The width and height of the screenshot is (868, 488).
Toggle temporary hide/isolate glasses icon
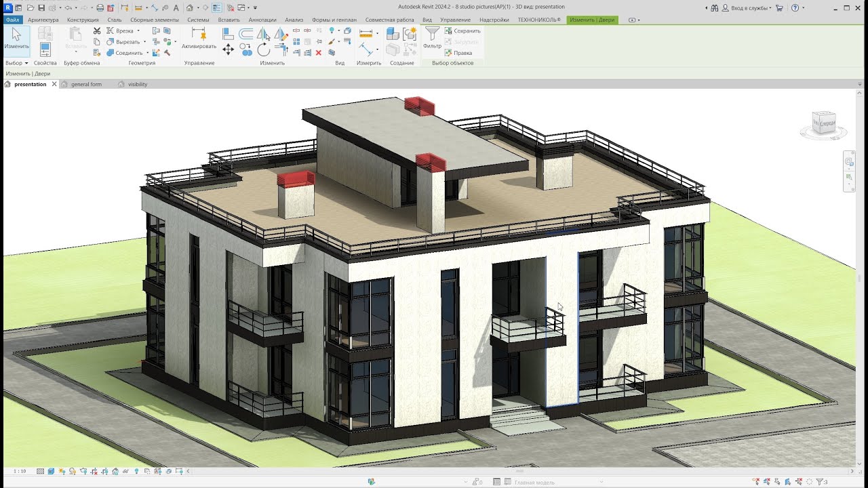[x=125, y=471]
